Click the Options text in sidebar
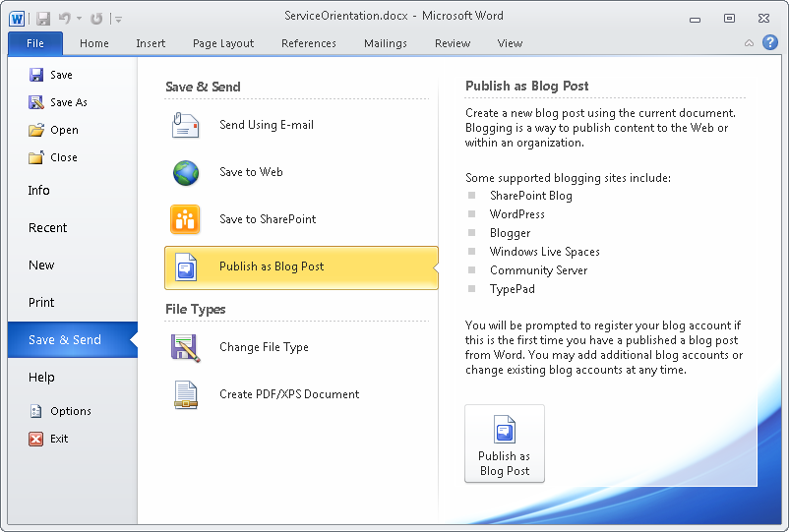 [71, 411]
